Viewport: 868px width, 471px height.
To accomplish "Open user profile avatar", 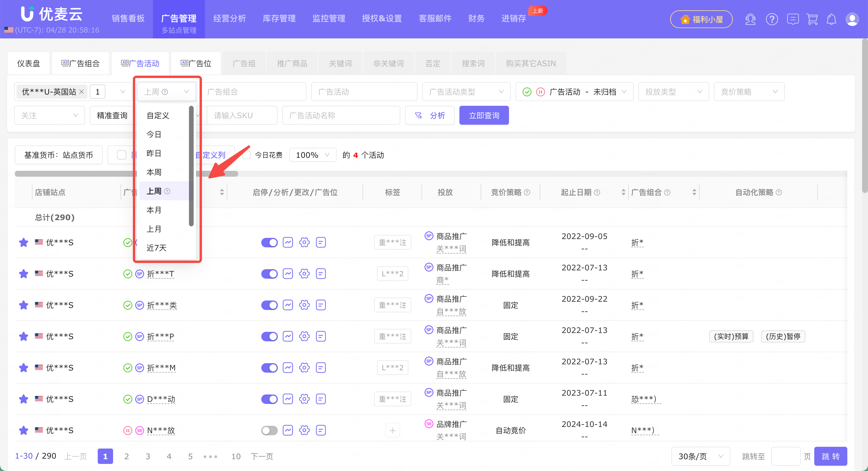I will coord(852,19).
